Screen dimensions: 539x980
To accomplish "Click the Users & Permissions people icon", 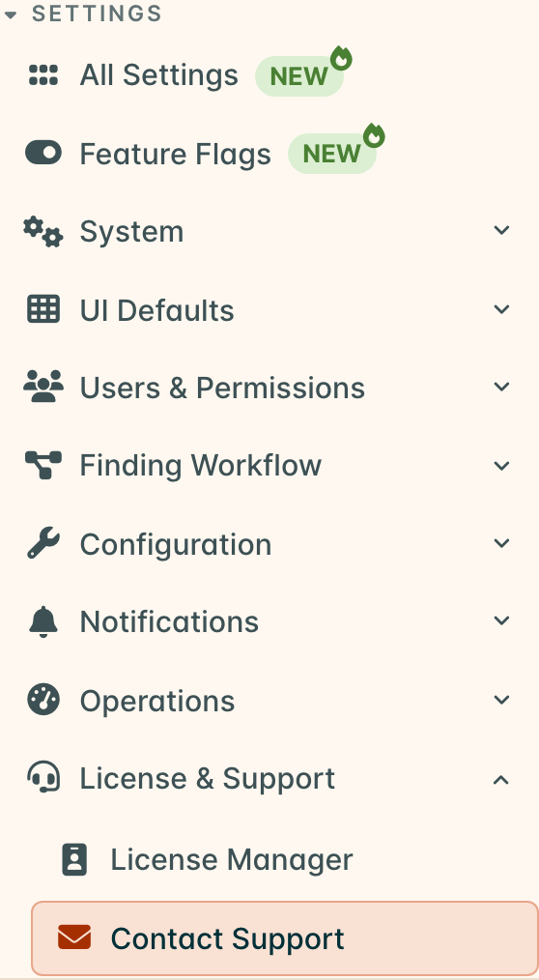I will point(43,387).
